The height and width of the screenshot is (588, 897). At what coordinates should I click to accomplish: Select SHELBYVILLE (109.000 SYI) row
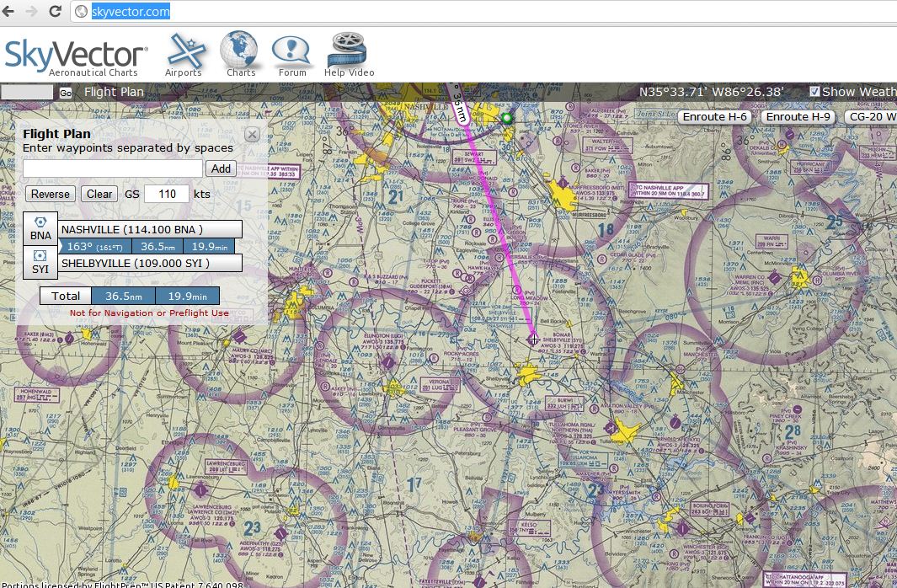(150, 263)
